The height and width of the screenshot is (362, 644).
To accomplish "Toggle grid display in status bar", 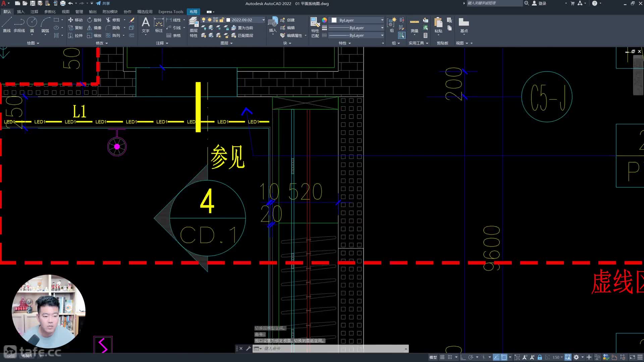I will 442,357.
